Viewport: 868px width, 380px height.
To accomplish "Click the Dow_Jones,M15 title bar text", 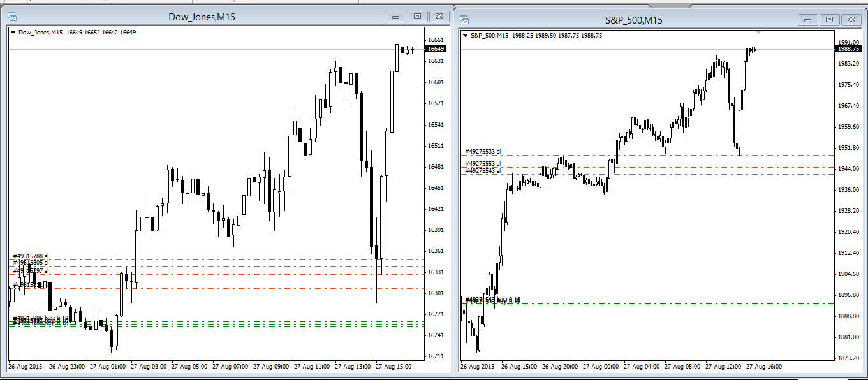I will [x=202, y=17].
